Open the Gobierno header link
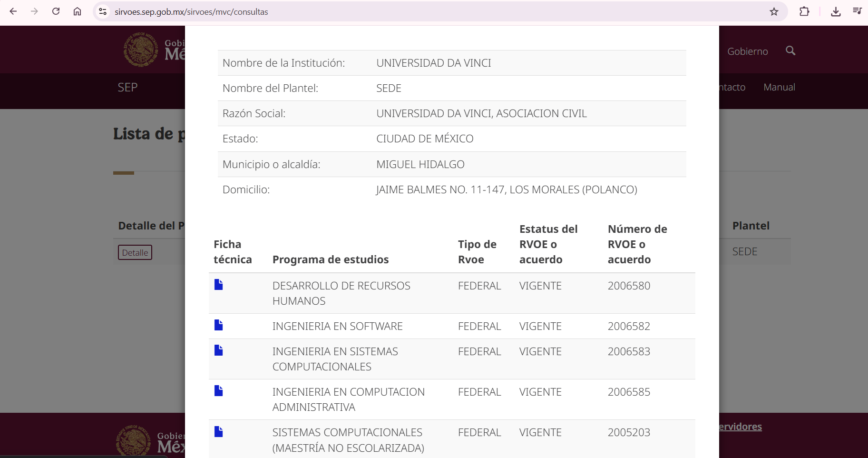The height and width of the screenshot is (458, 868). coord(747,51)
